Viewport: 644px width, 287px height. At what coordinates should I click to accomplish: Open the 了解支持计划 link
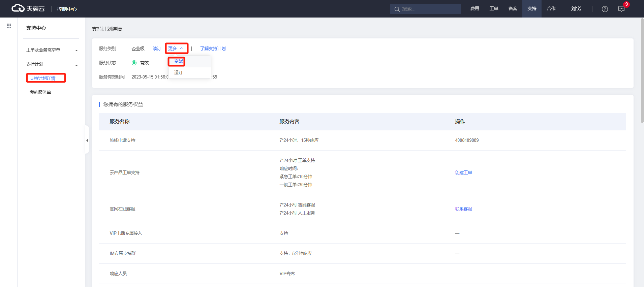click(213, 49)
